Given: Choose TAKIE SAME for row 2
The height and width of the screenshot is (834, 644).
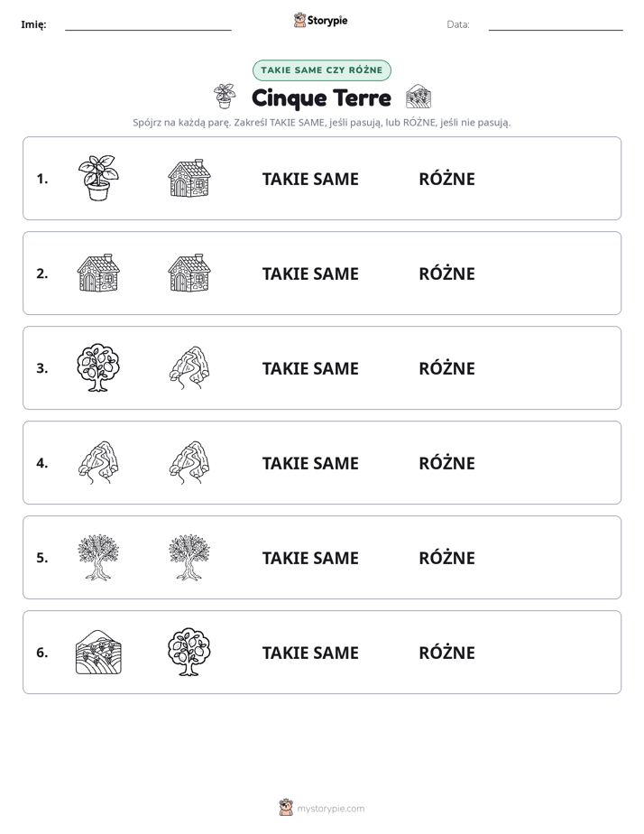Looking at the screenshot, I should point(310,273).
